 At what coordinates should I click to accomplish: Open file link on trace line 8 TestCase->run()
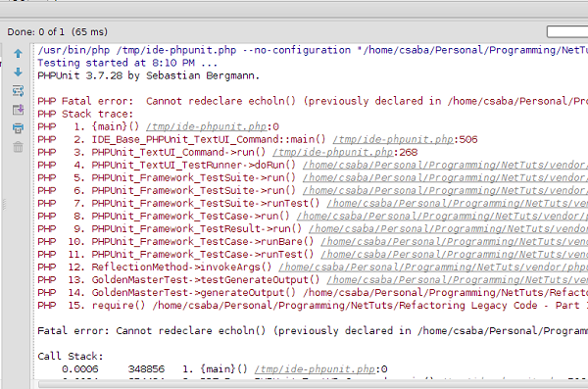pos(442,217)
